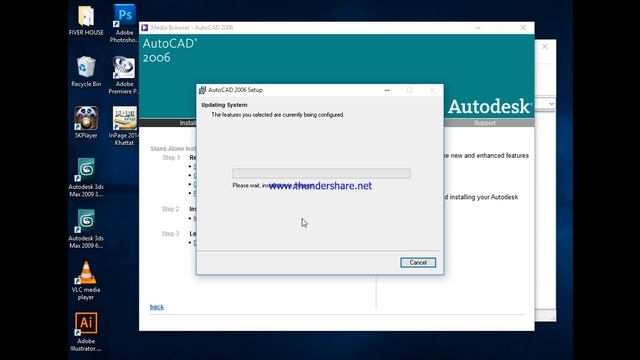Open Autodesk 3ds Max 2009 32-bit shortcut
The image size is (640, 360).
(x=86, y=178)
